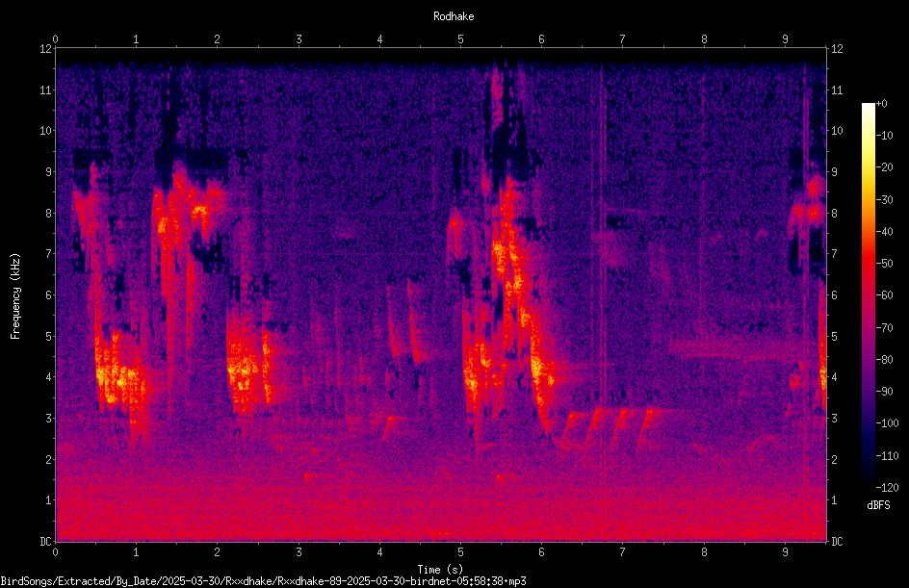Click the "Rodhake" chart title
This screenshot has height=588, width=909.
[x=454, y=16]
